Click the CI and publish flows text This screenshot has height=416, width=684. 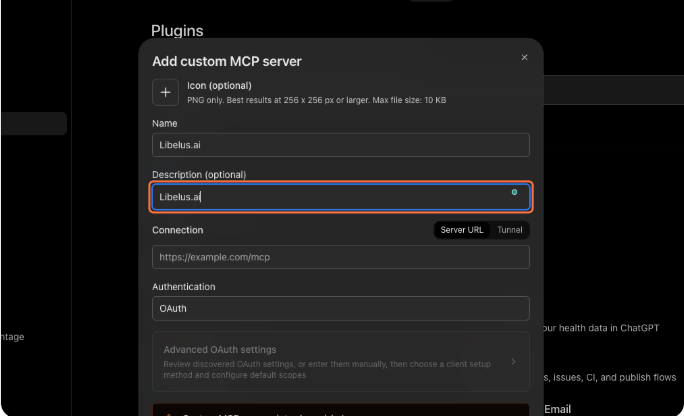tap(610, 377)
